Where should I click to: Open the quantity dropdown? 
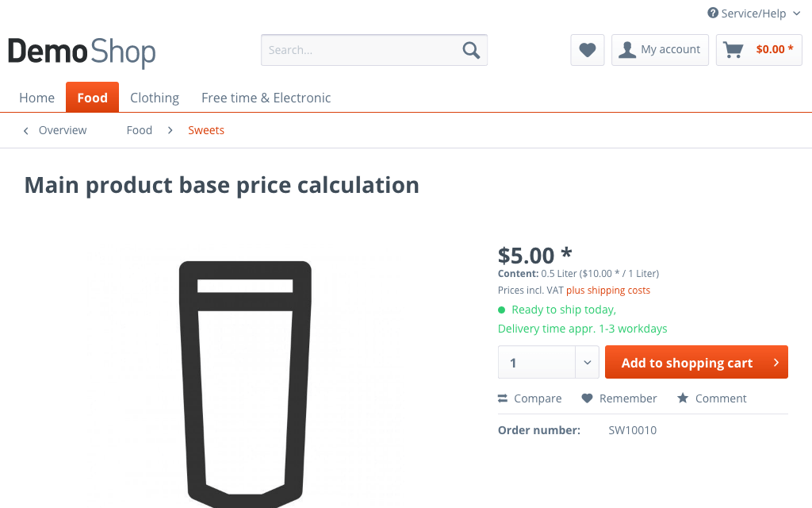pyautogui.click(x=587, y=363)
